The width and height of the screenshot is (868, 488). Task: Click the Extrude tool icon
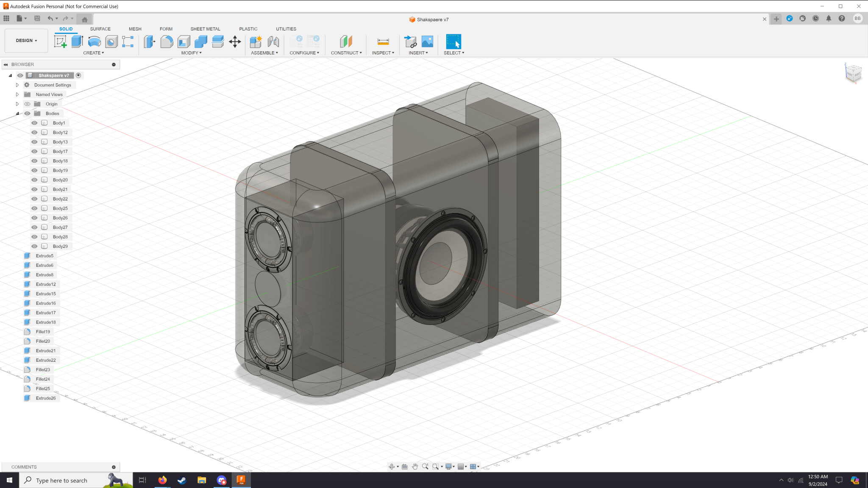(77, 42)
